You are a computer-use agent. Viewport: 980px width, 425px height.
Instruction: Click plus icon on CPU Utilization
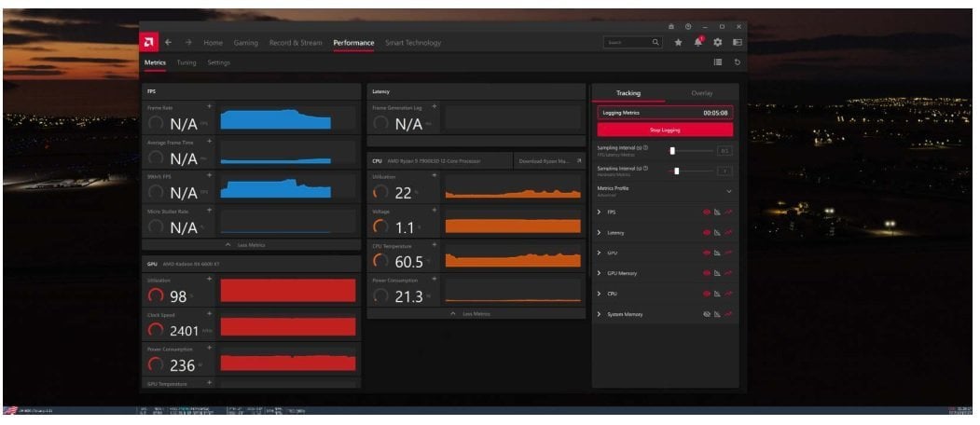(435, 176)
